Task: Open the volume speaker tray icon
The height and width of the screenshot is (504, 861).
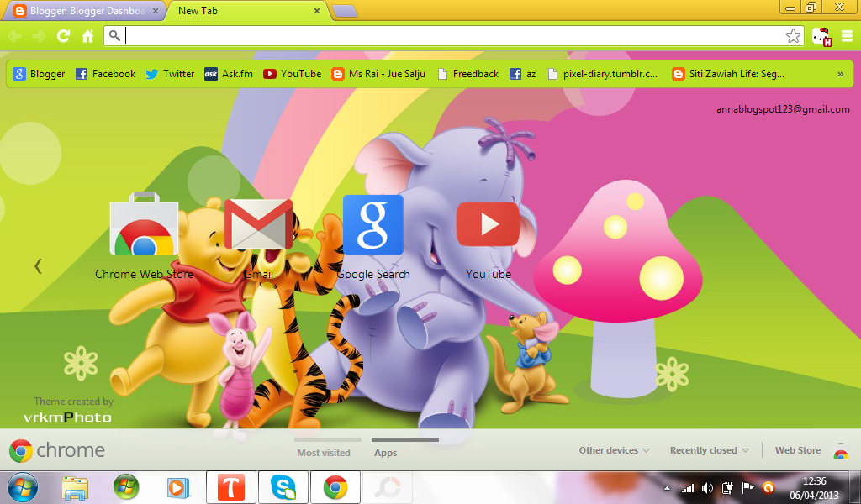Action: (707, 487)
